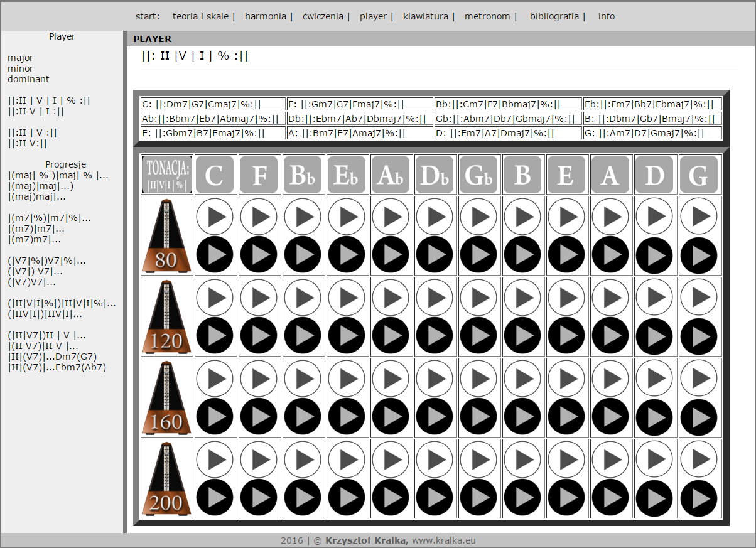This screenshot has width=756, height=548.
Task: Click chord cell E: ||:Gbm7|B7|Emaj7|%:||
Action: tap(213, 133)
